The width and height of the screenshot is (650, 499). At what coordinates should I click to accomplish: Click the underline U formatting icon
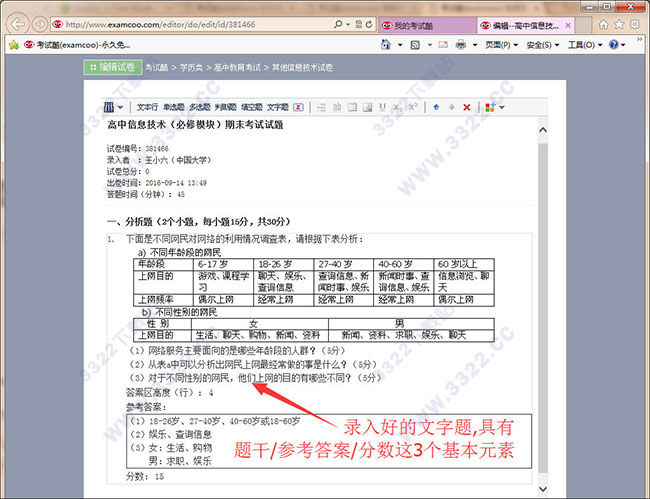(x=383, y=107)
